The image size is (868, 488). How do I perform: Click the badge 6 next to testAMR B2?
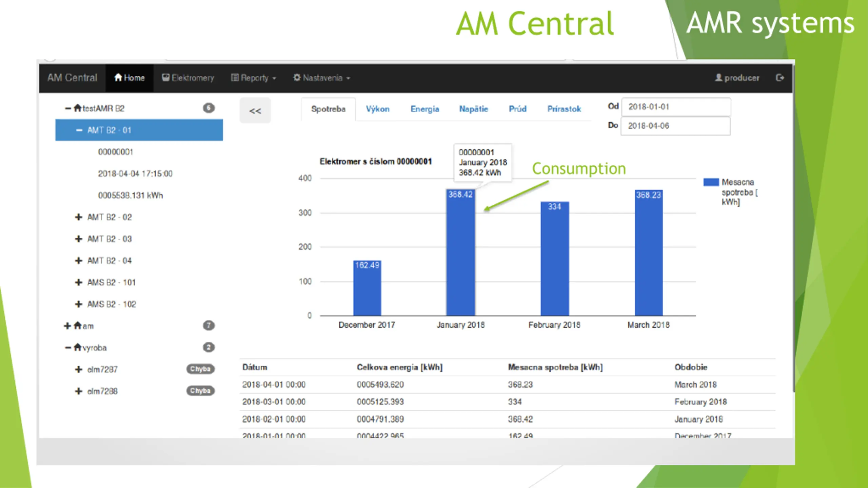click(209, 108)
